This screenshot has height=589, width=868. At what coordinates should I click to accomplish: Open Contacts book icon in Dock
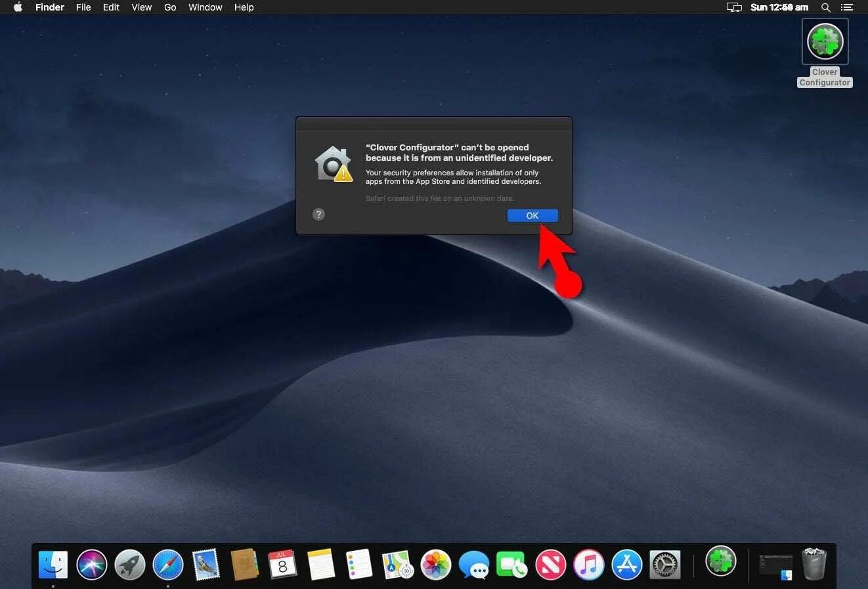click(244, 565)
